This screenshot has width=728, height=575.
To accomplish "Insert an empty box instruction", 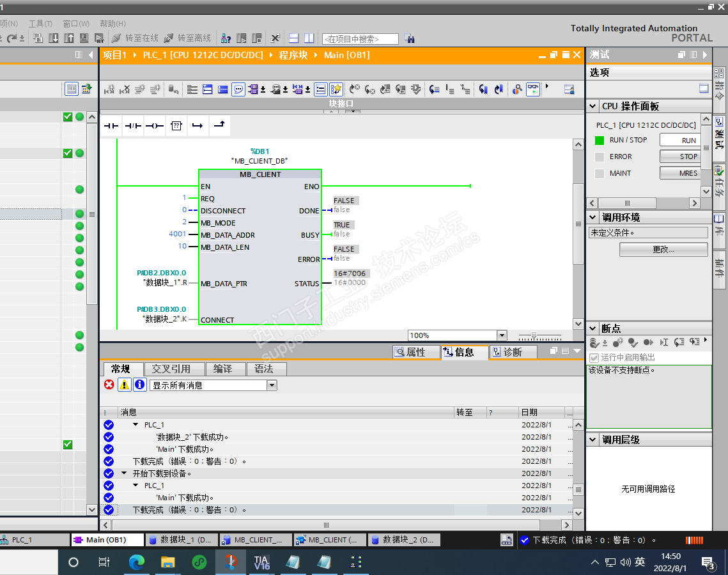I will [176, 126].
